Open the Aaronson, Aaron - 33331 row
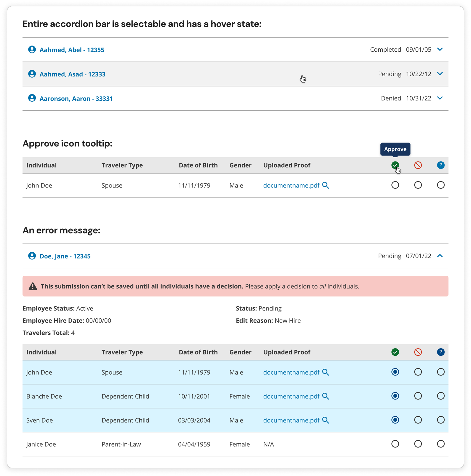Image resolution: width=471 pixels, height=476 pixels. tap(76, 98)
